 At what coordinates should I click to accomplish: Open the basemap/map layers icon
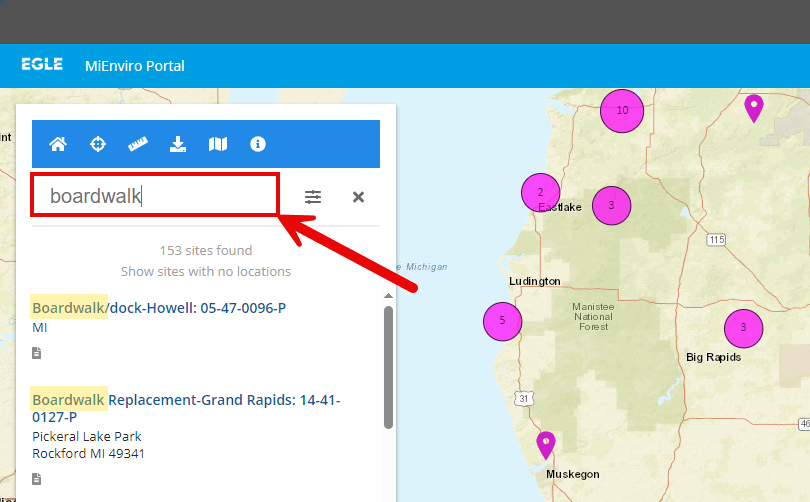217,144
